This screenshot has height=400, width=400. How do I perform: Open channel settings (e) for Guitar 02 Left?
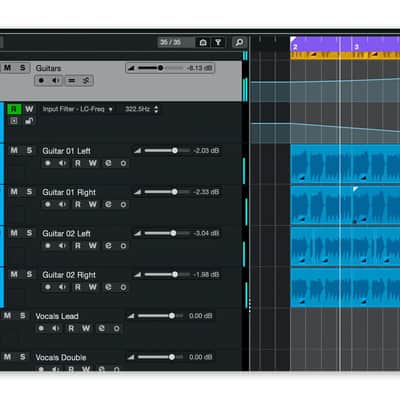click(x=108, y=246)
